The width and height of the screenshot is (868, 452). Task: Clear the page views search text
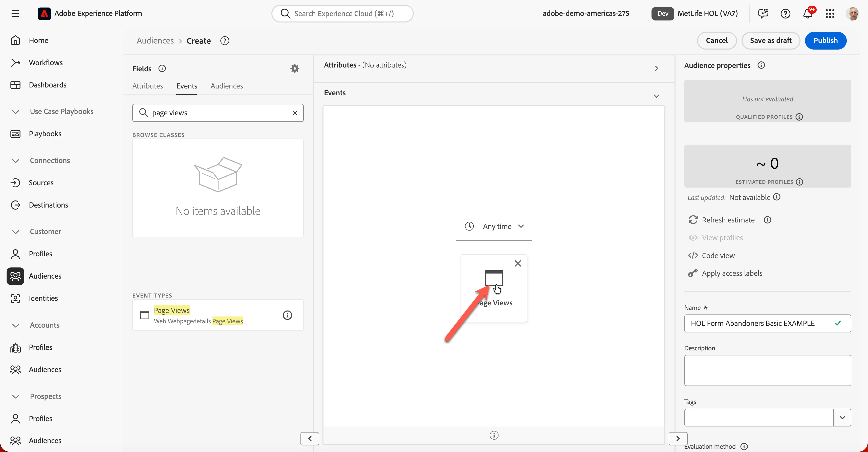click(295, 113)
